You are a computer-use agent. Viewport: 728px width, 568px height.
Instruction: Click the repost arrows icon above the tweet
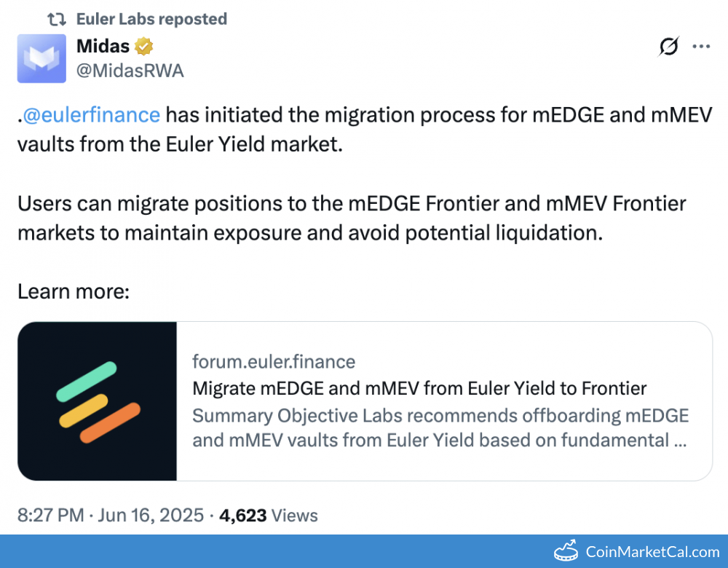click(x=58, y=19)
